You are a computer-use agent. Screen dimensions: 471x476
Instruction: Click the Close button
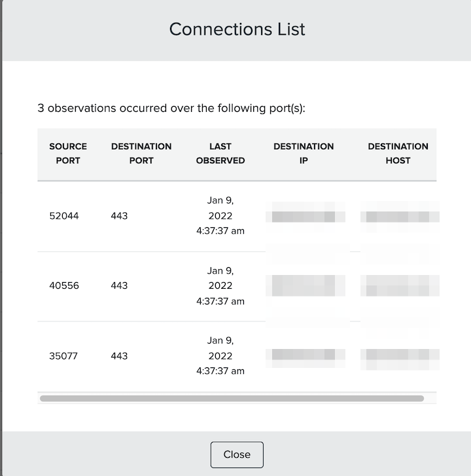[x=237, y=454]
